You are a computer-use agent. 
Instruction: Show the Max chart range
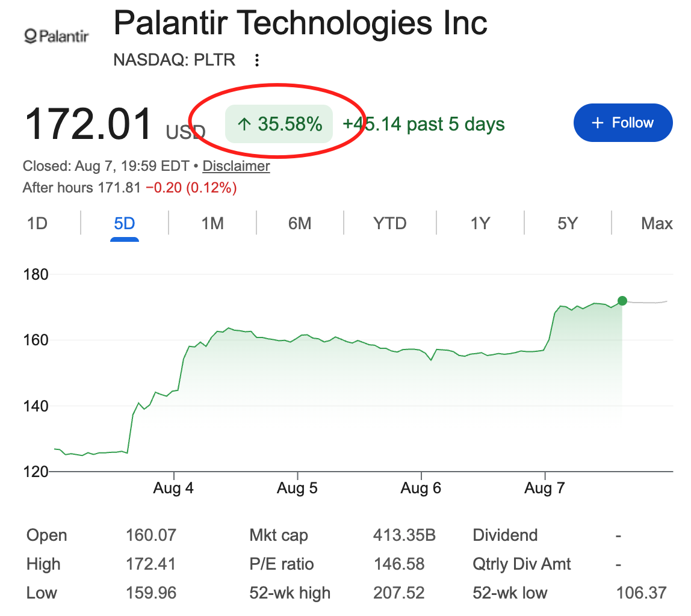(x=657, y=224)
